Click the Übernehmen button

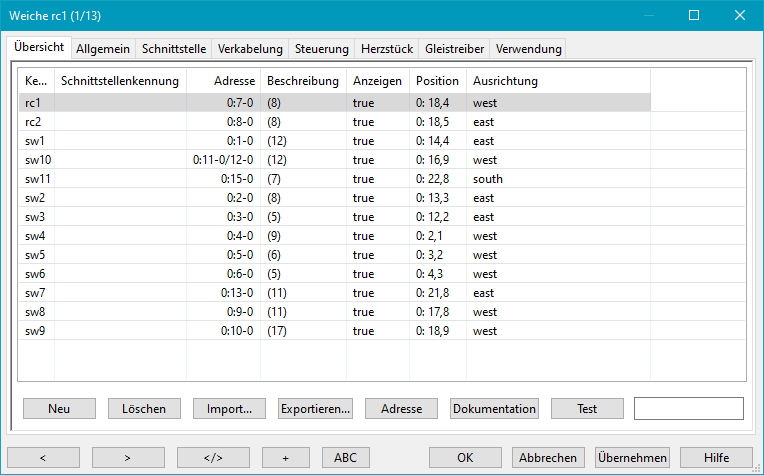pyautogui.click(x=632, y=457)
